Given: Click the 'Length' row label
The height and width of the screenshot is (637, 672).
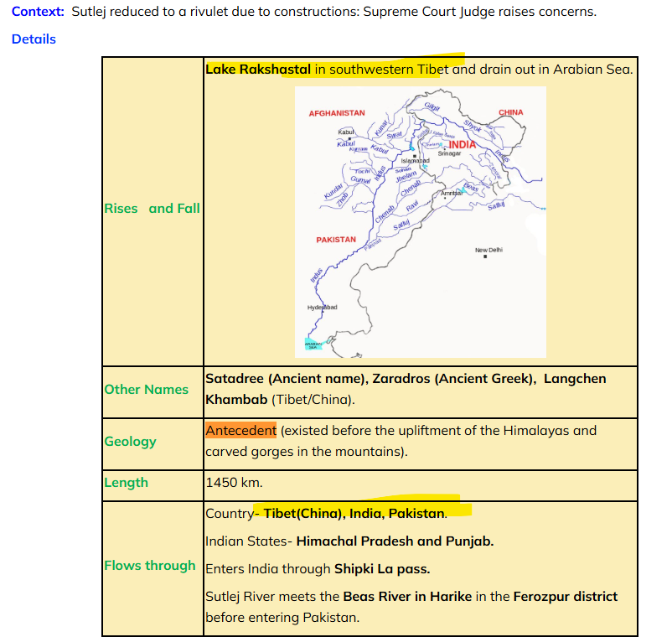Looking at the screenshot, I should (126, 483).
